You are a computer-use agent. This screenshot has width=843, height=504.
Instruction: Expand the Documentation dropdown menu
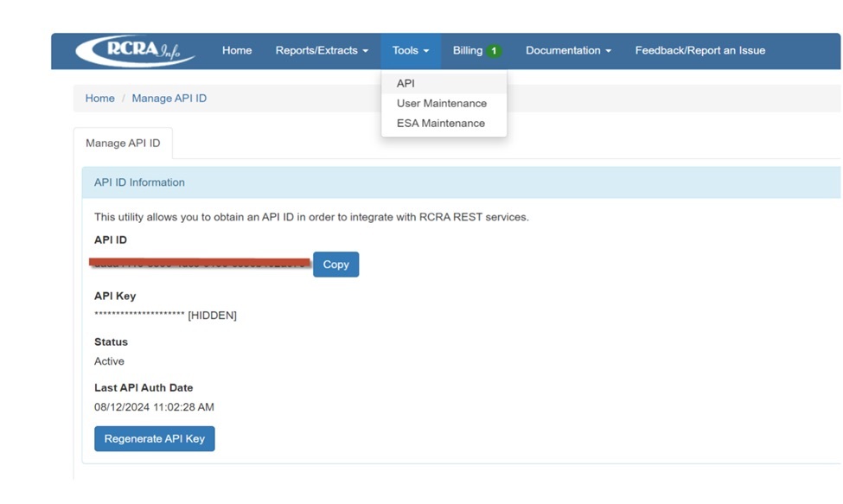568,50
